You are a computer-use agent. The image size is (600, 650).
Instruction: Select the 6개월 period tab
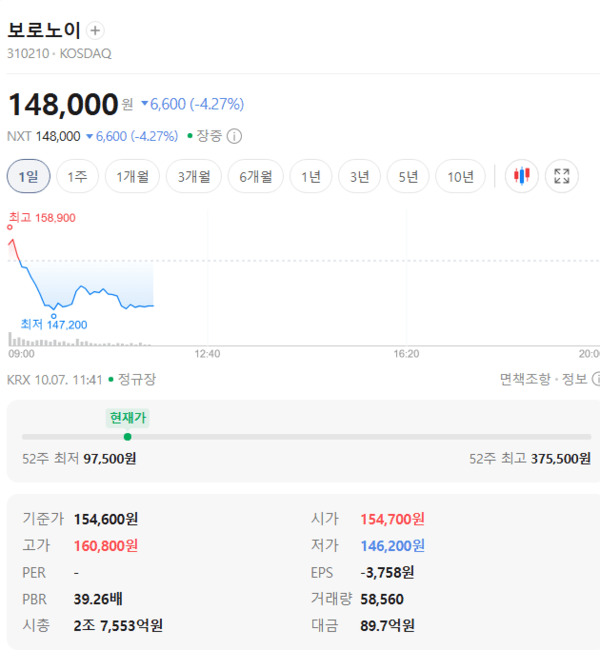click(255, 176)
